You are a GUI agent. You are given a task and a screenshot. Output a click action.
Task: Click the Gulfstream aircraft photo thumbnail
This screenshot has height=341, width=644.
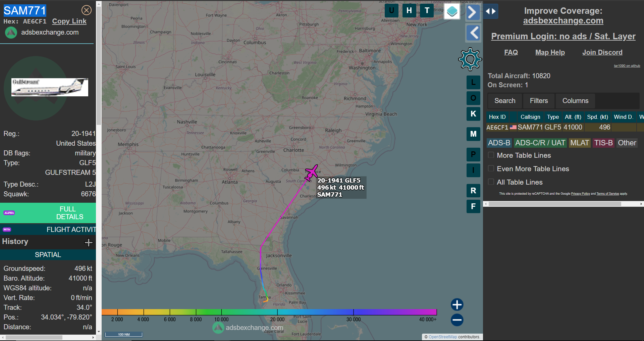[50, 87]
